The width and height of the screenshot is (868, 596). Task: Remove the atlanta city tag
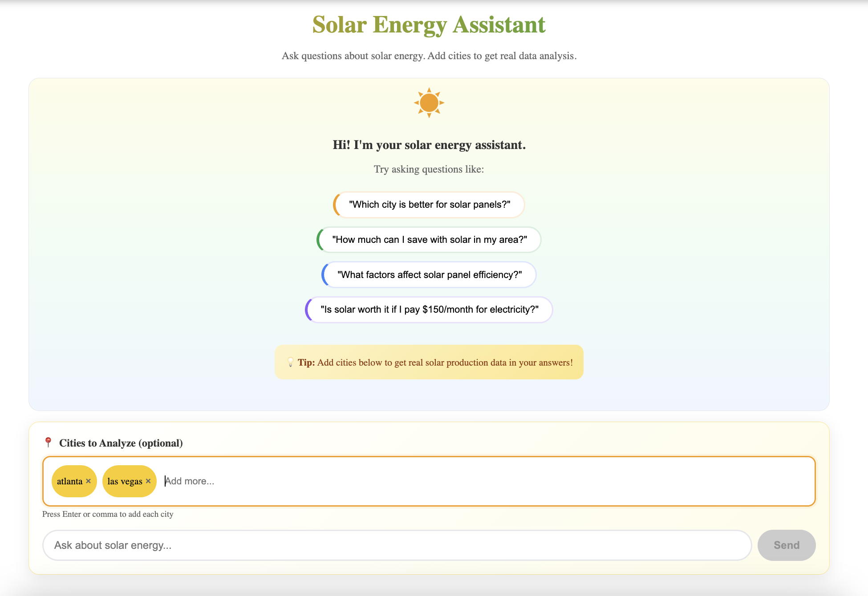89,481
